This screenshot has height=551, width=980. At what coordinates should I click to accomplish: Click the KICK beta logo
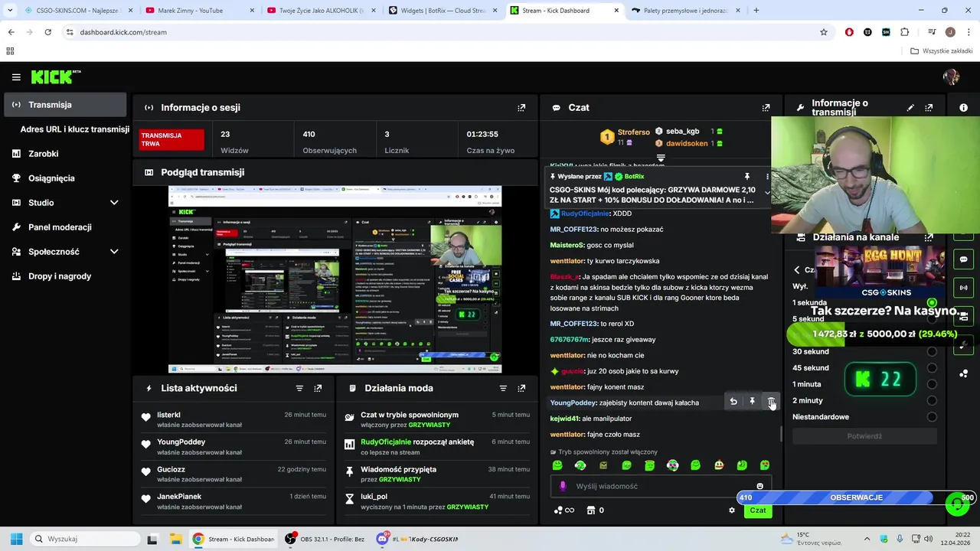(x=55, y=77)
